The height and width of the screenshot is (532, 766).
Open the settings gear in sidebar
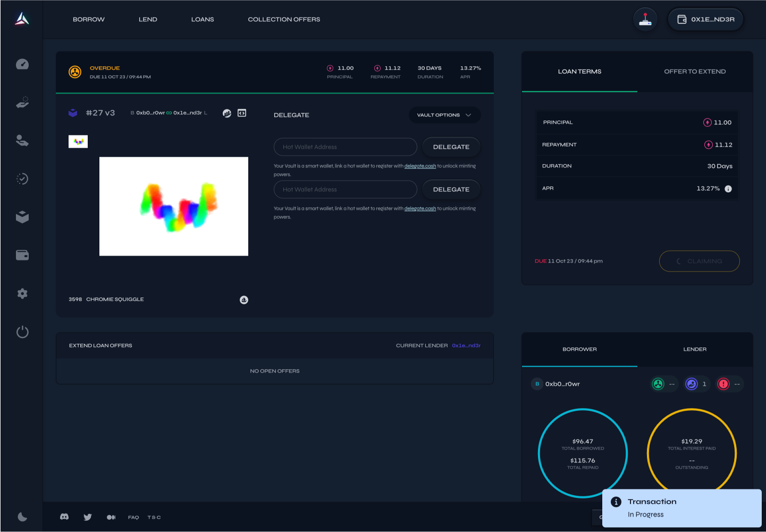point(22,293)
